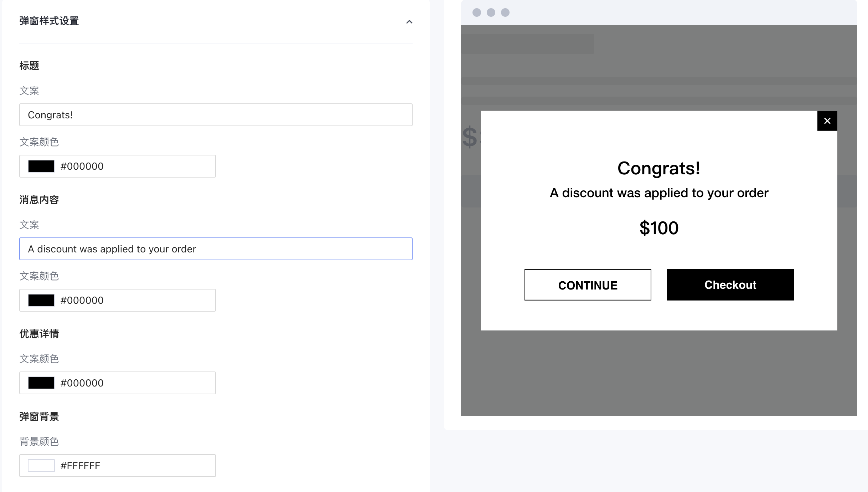The width and height of the screenshot is (868, 492).
Task: Click the rightmost gray dot in preview window bar
Action: tap(505, 12)
